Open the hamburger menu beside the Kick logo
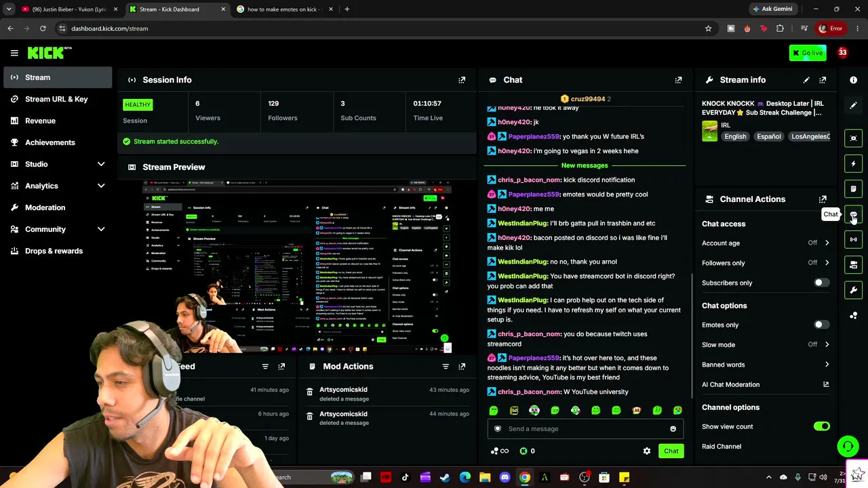 (x=14, y=53)
